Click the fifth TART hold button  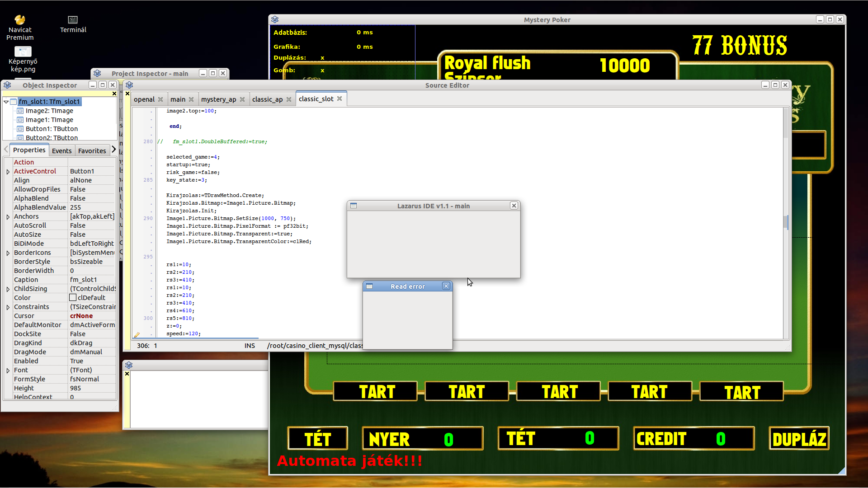point(741,391)
